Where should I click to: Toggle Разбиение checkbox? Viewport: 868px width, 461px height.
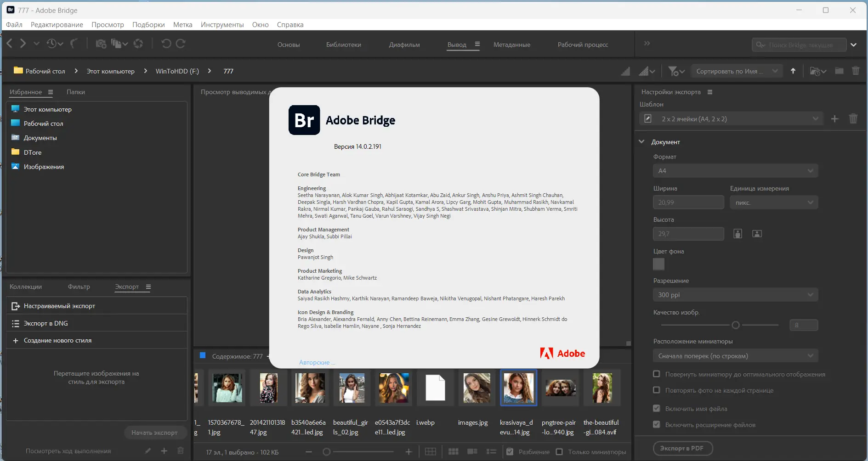tap(510, 452)
